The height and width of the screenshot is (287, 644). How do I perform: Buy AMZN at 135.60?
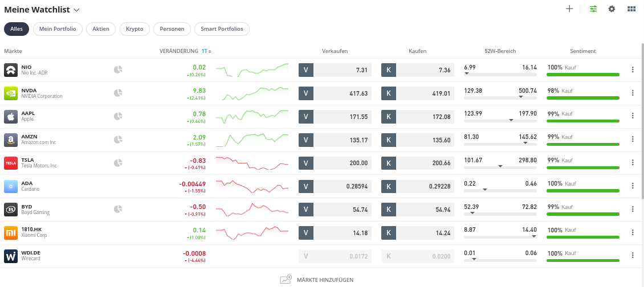(x=418, y=140)
